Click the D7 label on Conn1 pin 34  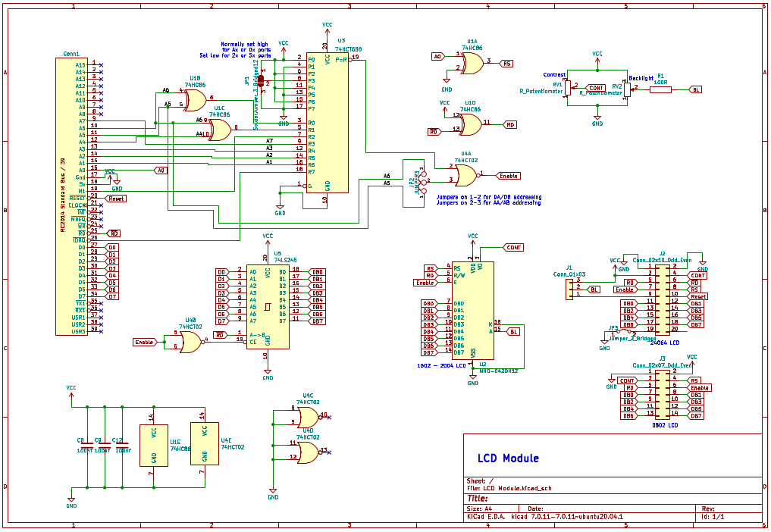(x=113, y=296)
